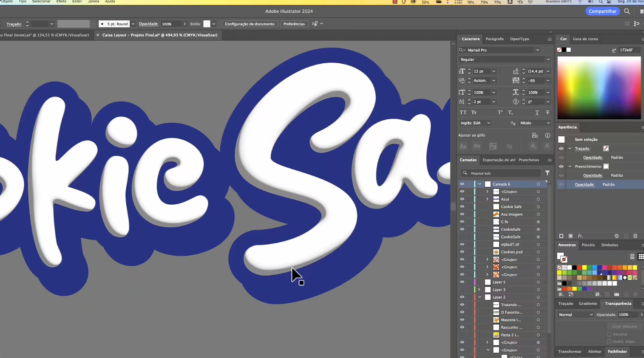Viewport: 644px width, 358px height.
Task: Open the Efeito menu
Action: point(61,2)
